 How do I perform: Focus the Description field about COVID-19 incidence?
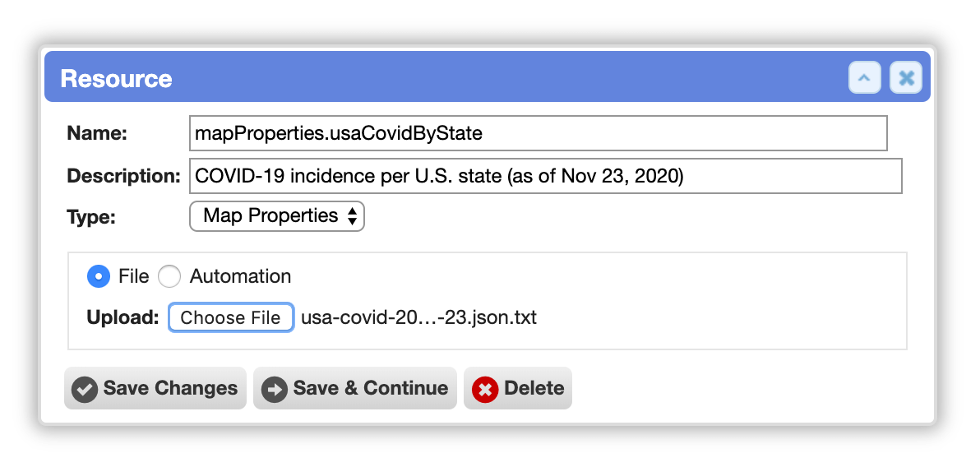coord(546,176)
